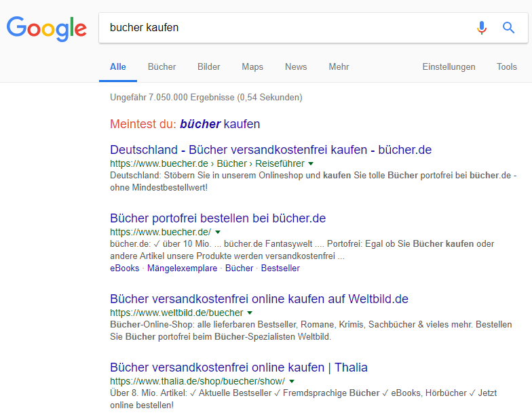Viewport: 532px width, 417px height.
Task: Click Thalia snippet 'online bestellen!'
Action: 142,405
